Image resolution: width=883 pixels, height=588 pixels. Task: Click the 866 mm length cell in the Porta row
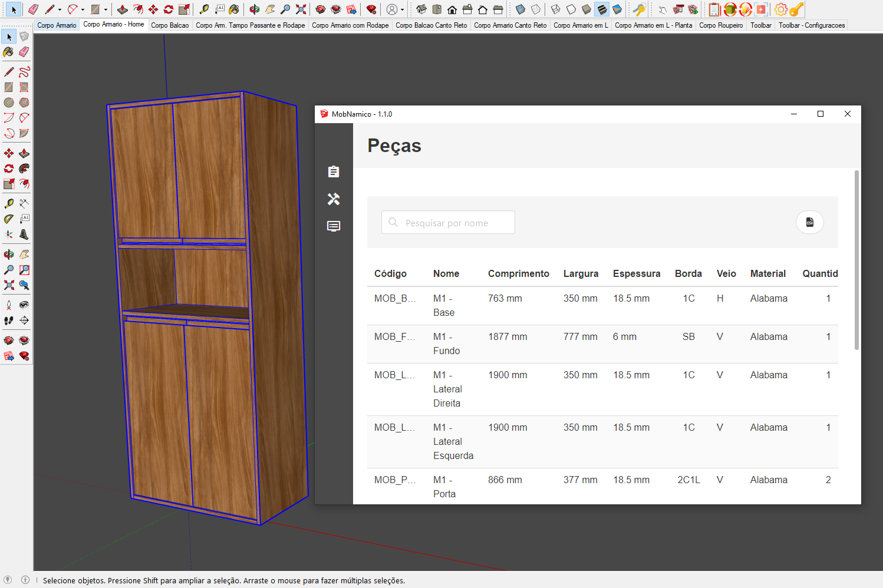point(505,480)
